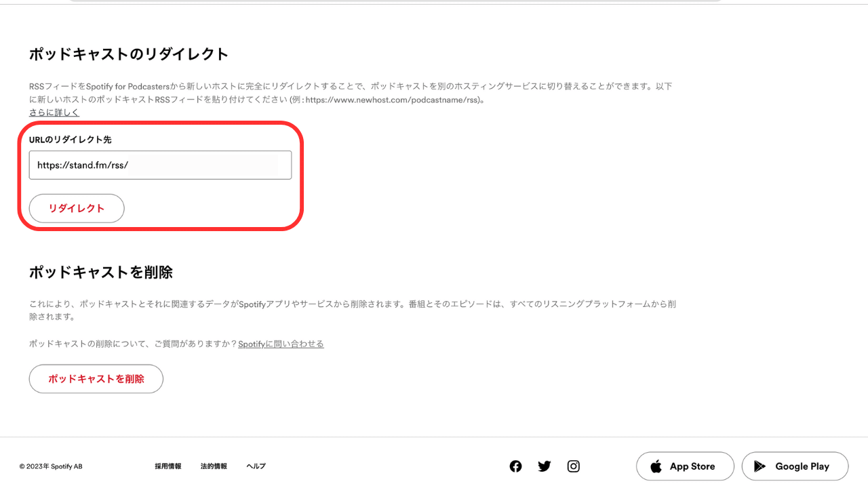Click the © 2023年 Spotify AB text
Viewport: 868px width, 488px height.
[x=51, y=466]
